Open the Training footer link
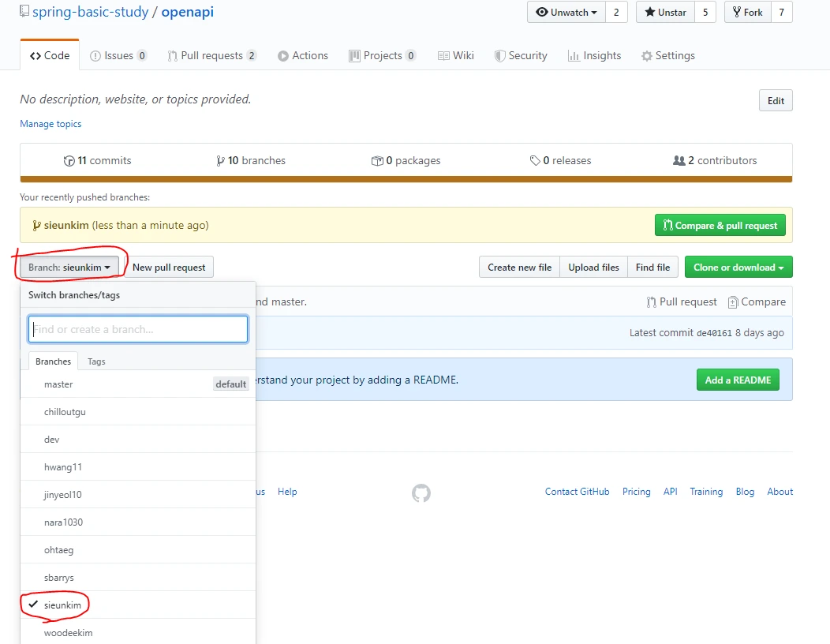 click(706, 492)
